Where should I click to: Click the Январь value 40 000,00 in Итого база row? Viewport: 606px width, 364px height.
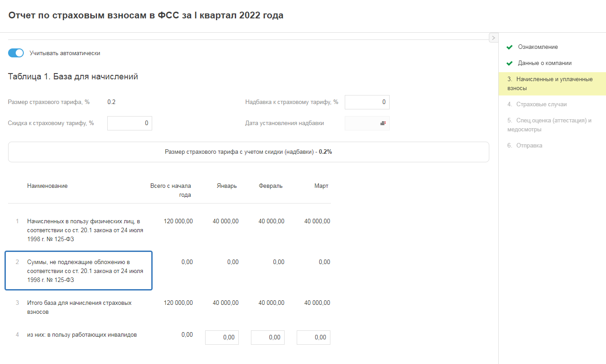(x=226, y=303)
